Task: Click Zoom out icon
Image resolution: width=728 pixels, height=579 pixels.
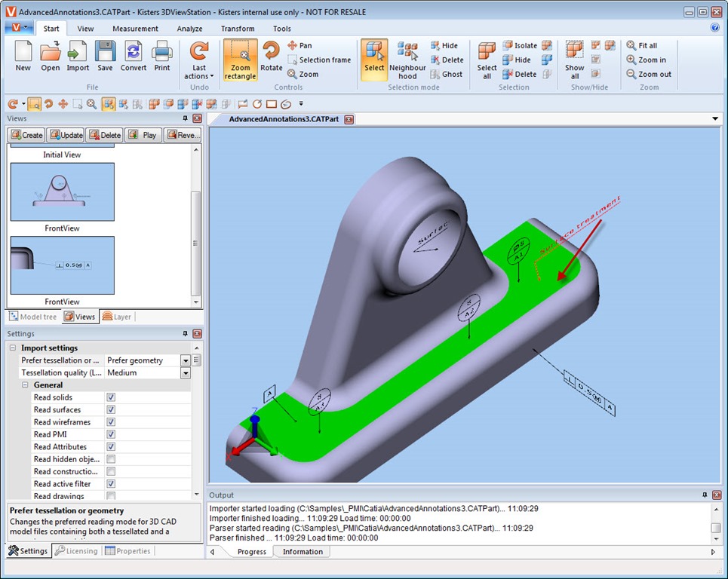Action: (649, 74)
